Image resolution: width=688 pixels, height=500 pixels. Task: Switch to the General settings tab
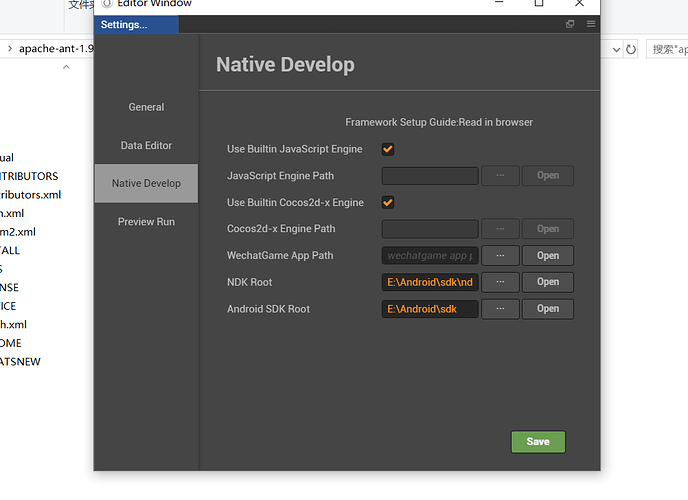pyautogui.click(x=146, y=107)
